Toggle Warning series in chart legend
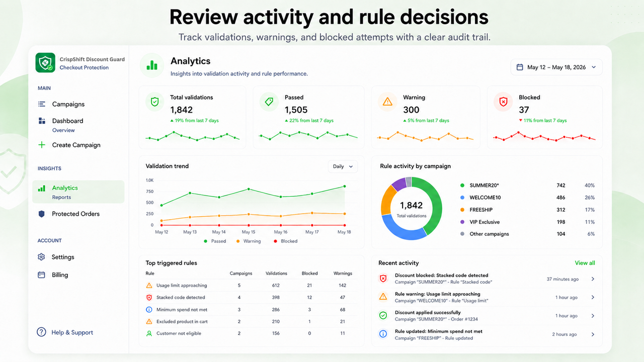This screenshot has width=644, height=362. pyautogui.click(x=249, y=241)
